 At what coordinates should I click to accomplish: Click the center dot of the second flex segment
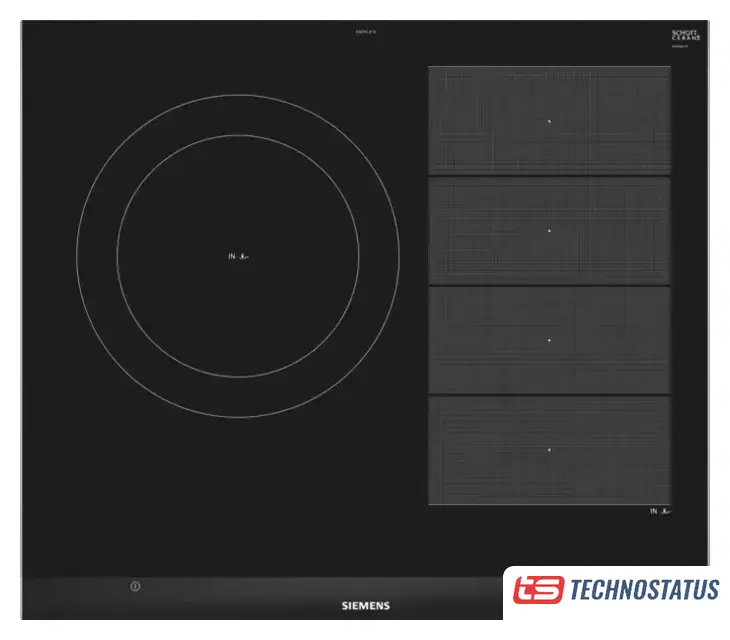coord(549,231)
